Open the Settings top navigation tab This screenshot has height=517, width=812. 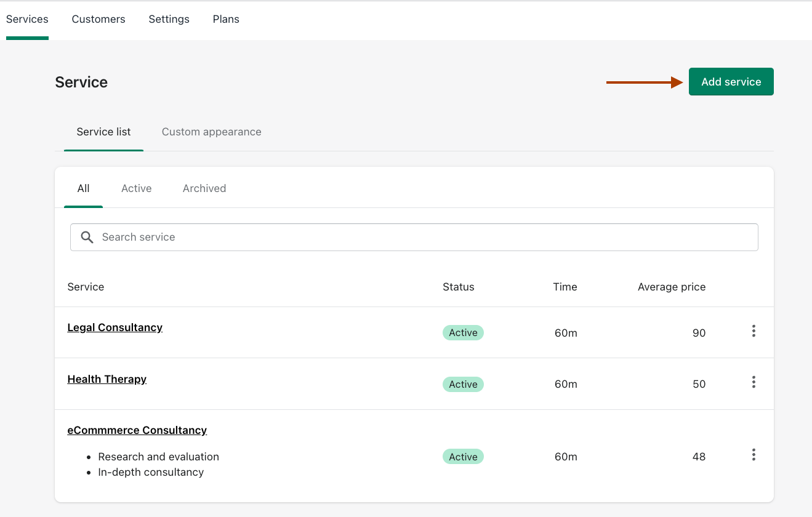(169, 19)
